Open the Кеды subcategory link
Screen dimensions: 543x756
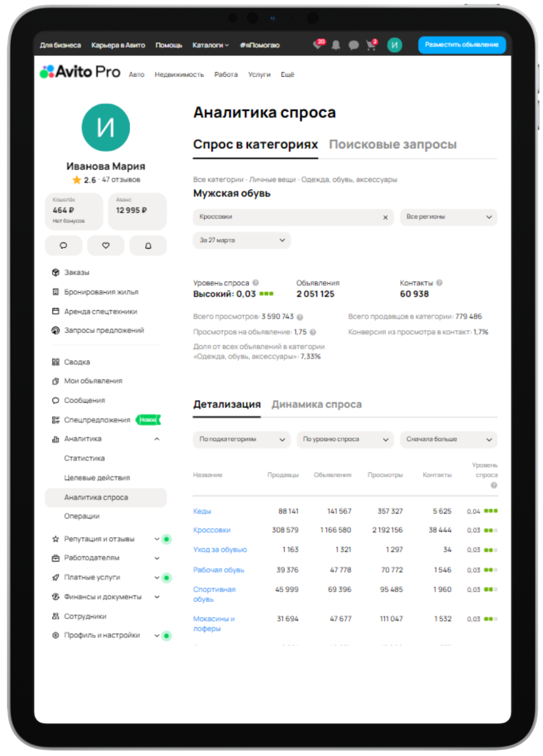(x=202, y=512)
